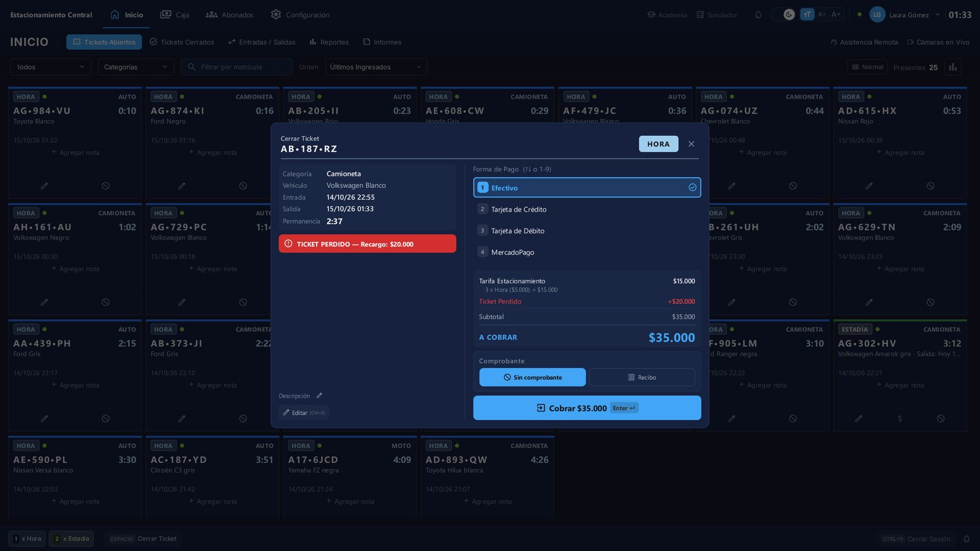Open Últimos Ingresados order dropdown
980x551 pixels.
[376, 67]
